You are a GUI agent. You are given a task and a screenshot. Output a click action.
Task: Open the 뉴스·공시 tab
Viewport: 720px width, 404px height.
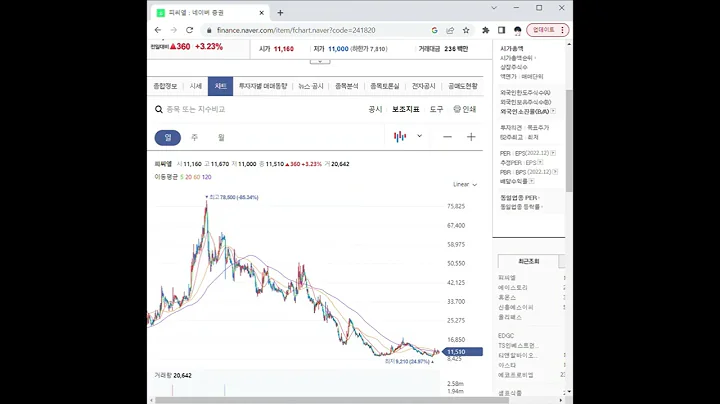point(311,86)
